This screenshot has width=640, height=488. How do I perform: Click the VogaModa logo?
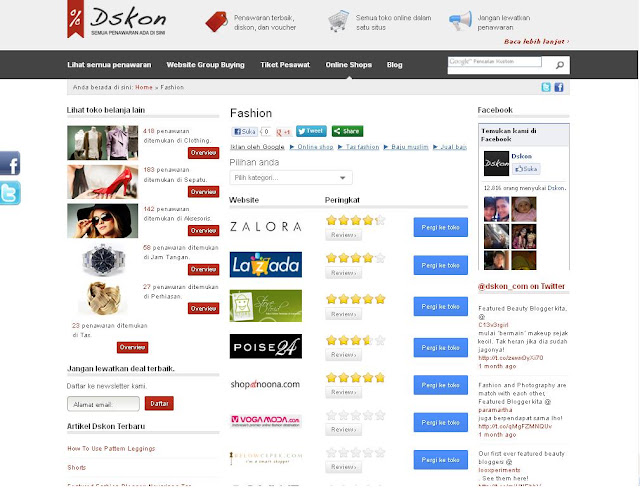pos(266,421)
